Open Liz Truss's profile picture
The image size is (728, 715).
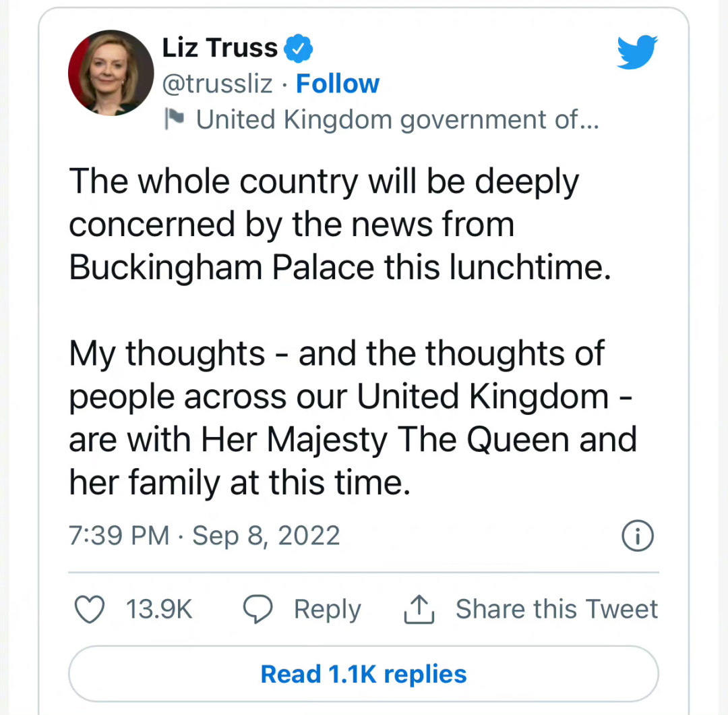tap(111, 73)
